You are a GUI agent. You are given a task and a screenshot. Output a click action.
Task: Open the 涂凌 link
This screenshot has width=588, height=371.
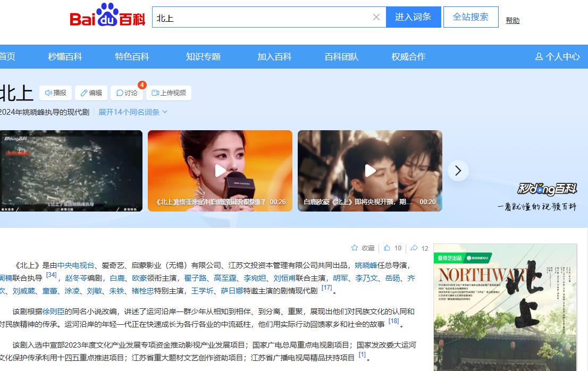(x=72, y=291)
